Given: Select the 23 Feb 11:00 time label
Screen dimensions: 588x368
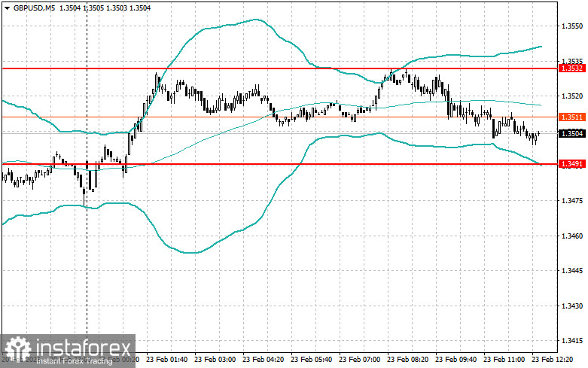Looking at the screenshot, I should [x=504, y=360].
